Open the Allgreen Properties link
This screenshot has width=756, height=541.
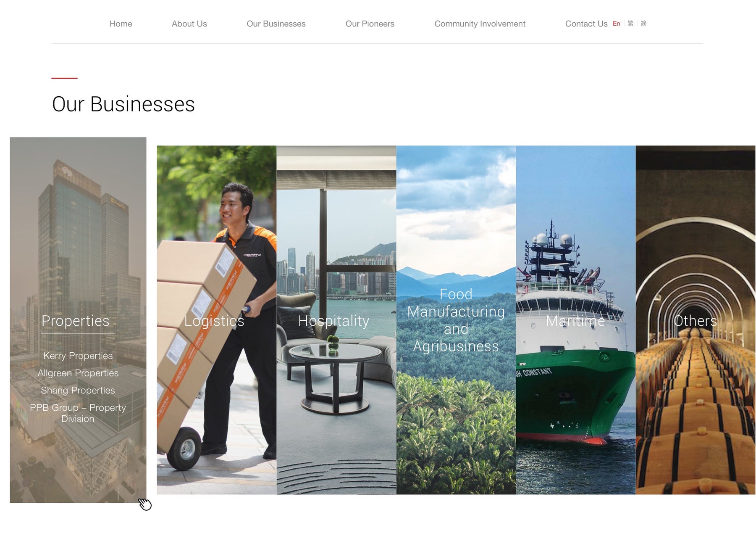click(x=78, y=373)
